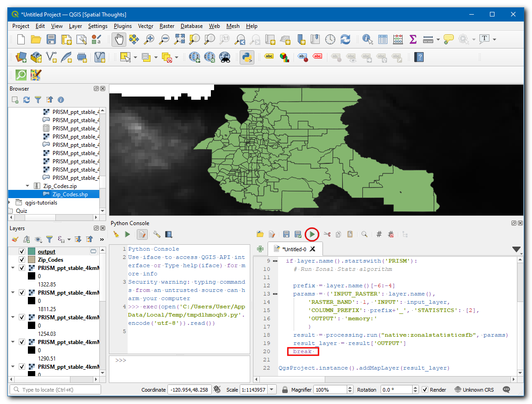532x404 pixels.
Task: Toggle visibility of the output layer
Action: click(21, 252)
